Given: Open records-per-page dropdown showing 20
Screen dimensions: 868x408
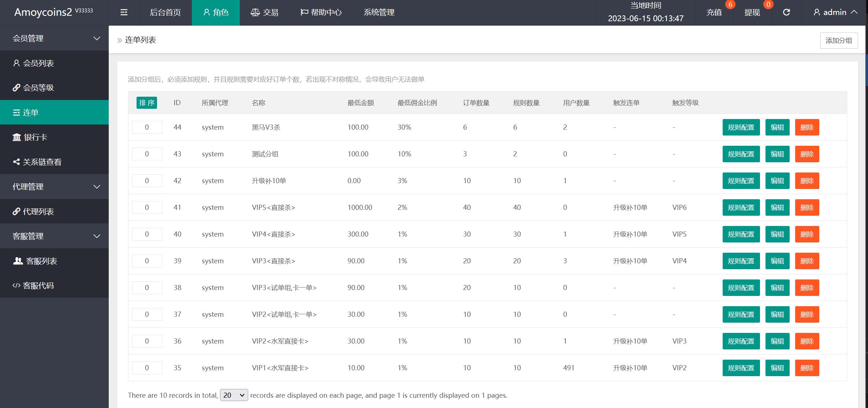Looking at the screenshot, I should pos(234,395).
